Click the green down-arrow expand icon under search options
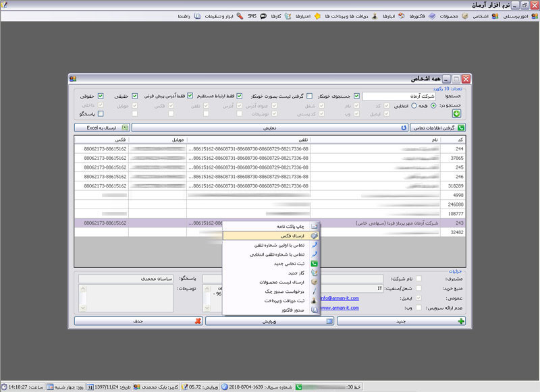The height and width of the screenshot is (392, 540). click(x=457, y=113)
